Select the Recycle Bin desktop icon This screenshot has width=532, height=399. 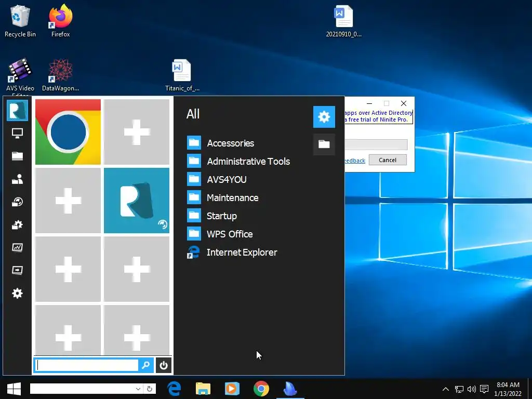pos(20,21)
